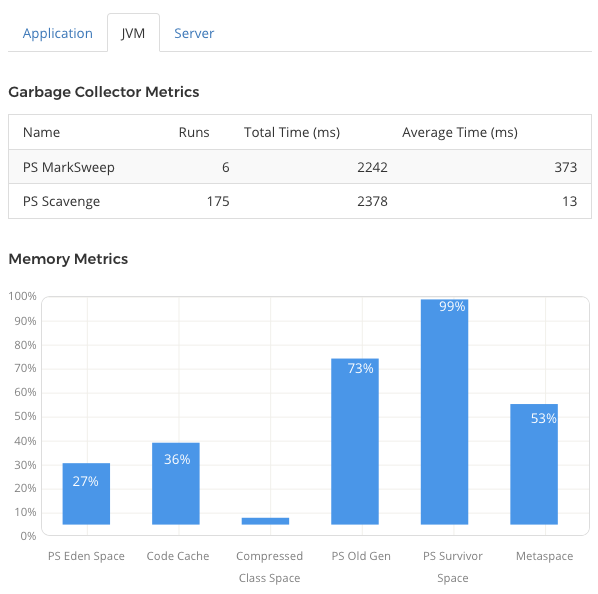Click the Total Time (ms) column header
This screenshot has width=598, height=594.
click(292, 132)
